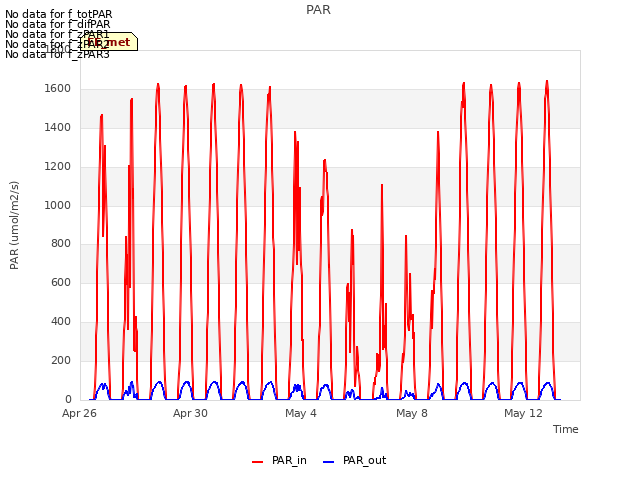Image resolution: width=640 pixels, height=480 pixels.
Task: Click the EE_met yellow annotation label
Action: [109, 42]
